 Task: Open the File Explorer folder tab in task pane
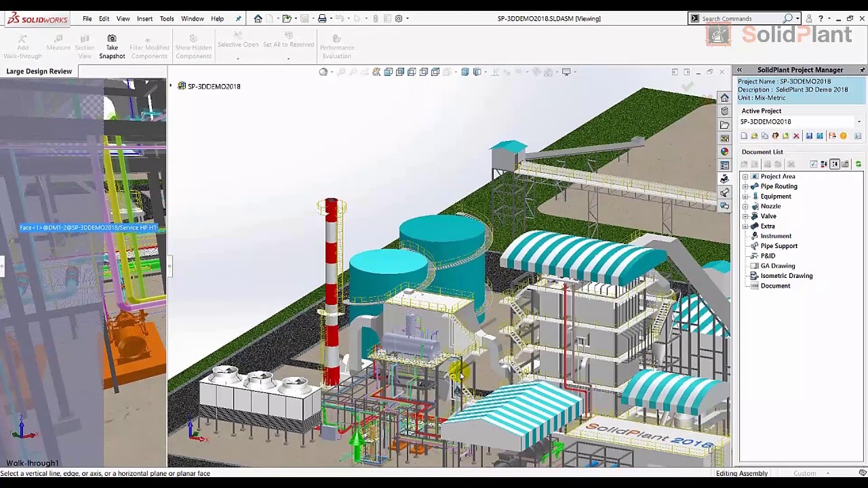point(725,125)
